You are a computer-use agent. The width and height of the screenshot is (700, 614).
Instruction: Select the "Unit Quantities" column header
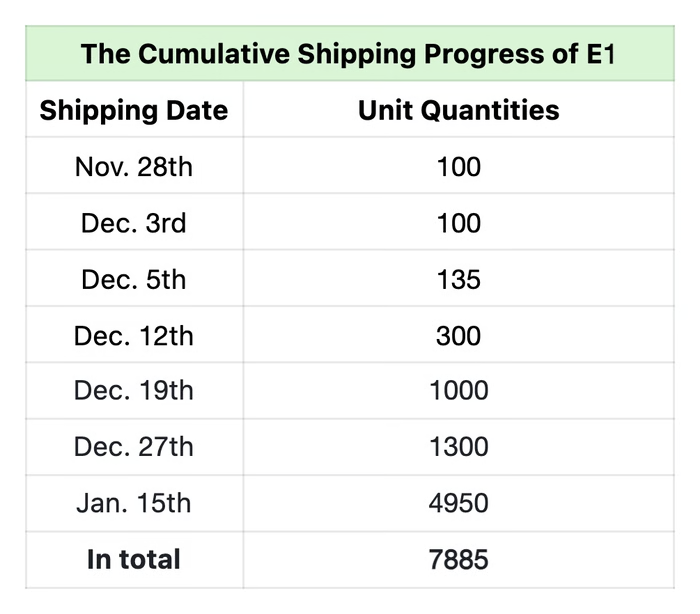point(459,110)
